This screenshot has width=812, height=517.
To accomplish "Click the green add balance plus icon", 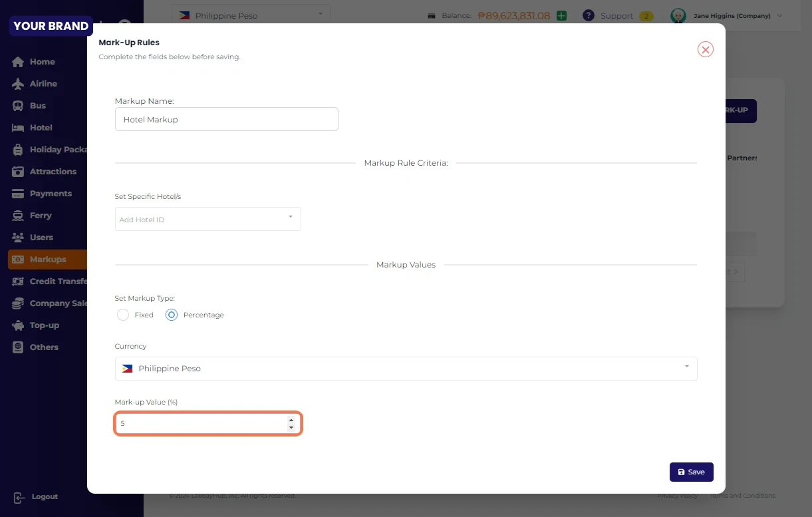I will coord(561,15).
